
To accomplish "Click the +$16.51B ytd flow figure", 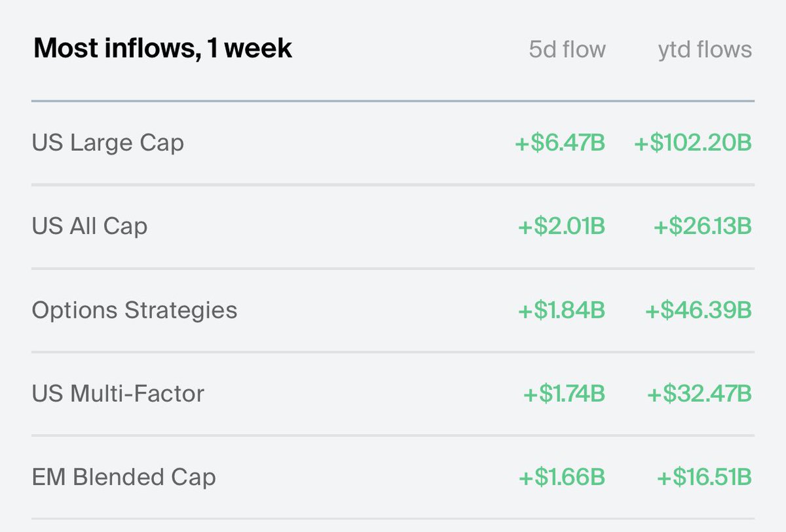I will point(704,478).
